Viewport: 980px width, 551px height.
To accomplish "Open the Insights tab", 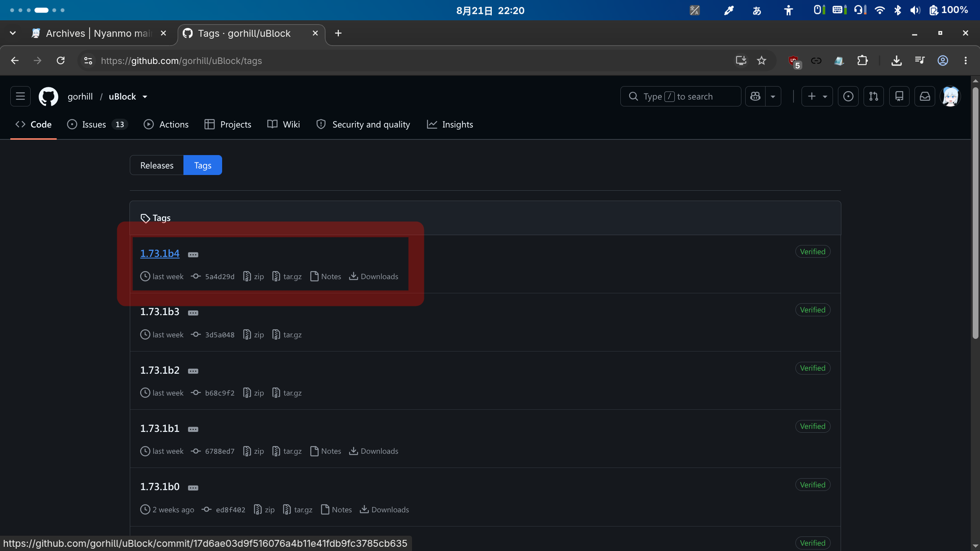I will coord(450,124).
